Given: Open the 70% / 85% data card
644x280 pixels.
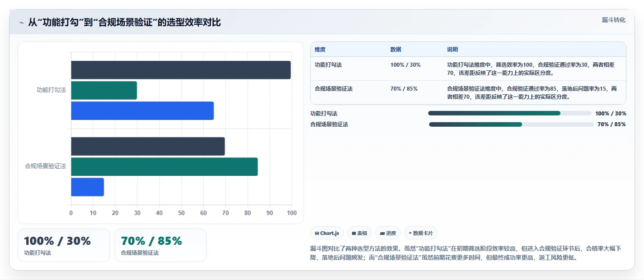Looking at the screenshot, I should point(161,245).
